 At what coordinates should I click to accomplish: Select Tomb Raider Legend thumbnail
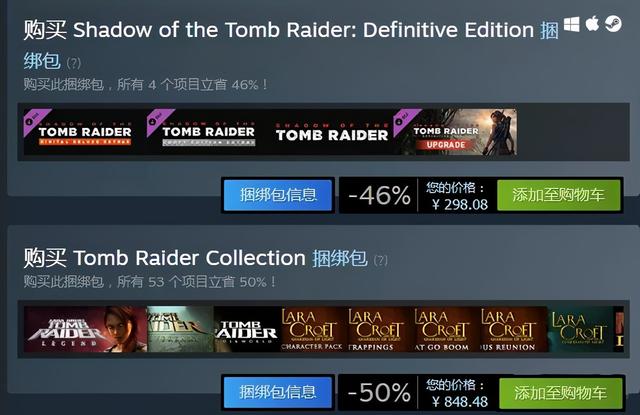click(85, 329)
